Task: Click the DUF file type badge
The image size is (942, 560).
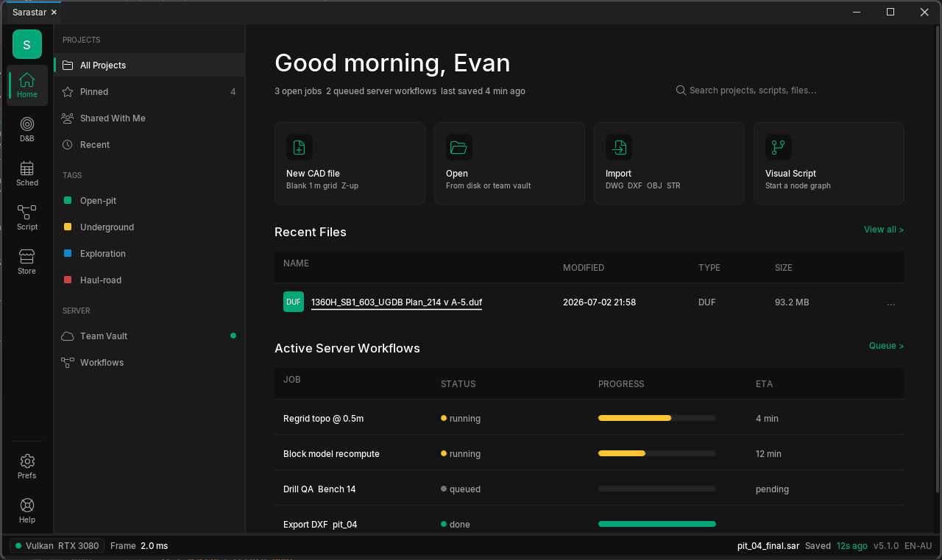Action: pyautogui.click(x=294, y=302)
